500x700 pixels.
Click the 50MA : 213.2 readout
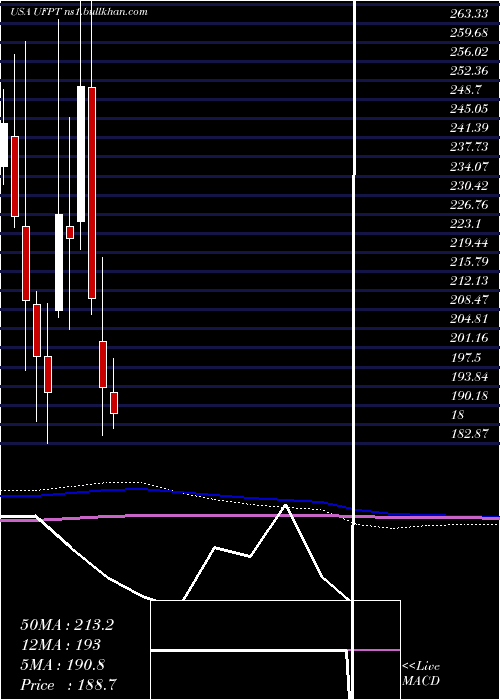click(67, 625)
